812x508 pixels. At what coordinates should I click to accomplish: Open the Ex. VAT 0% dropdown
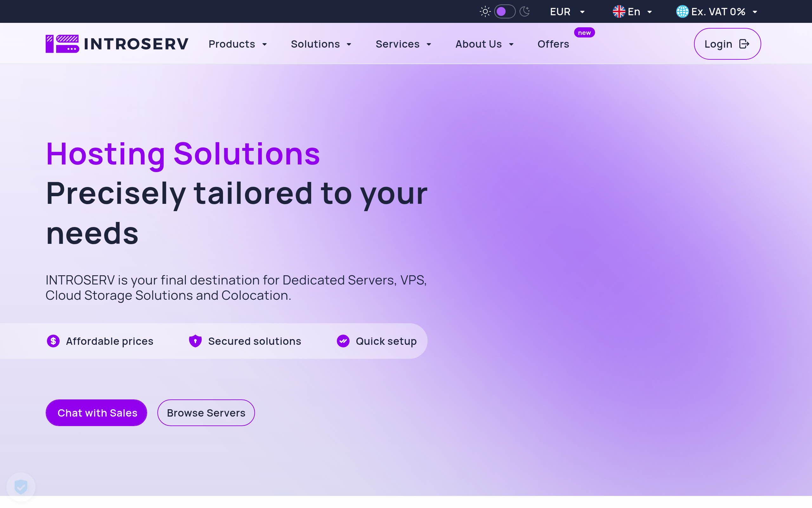[724, 12]
